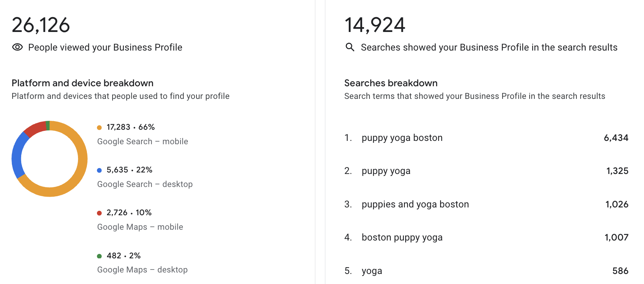Image resolution: width=644 pixels, height=284 pixels.
Task: Click the magnifying glass search icon
Action: click(350, 47)
